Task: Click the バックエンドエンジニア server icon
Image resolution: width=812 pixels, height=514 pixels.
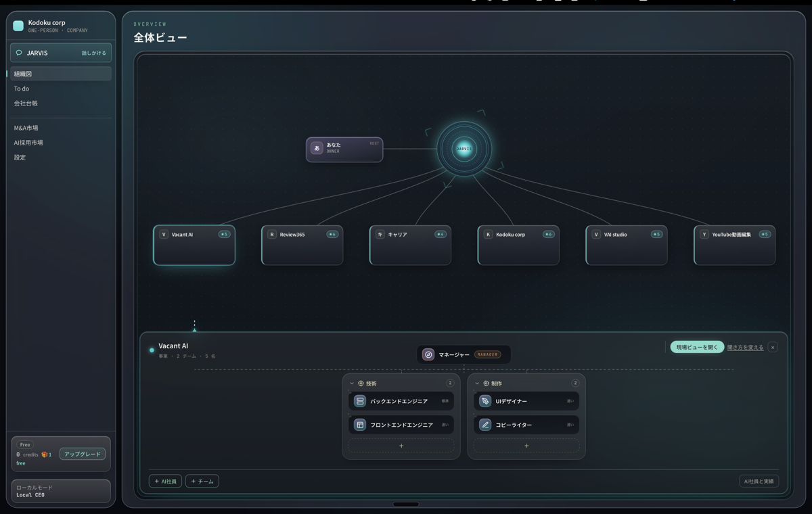Action: pos(360,401)
